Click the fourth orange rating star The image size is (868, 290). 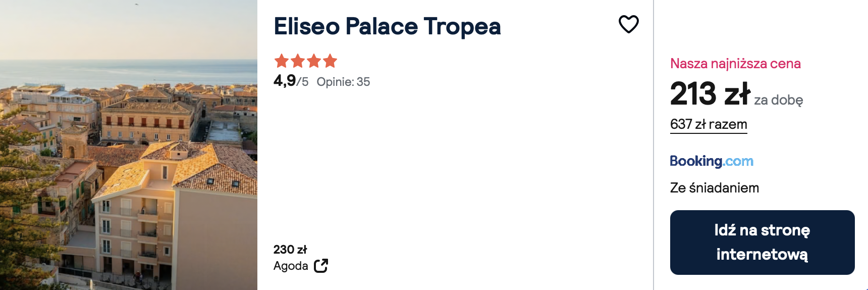click(330, 61)
